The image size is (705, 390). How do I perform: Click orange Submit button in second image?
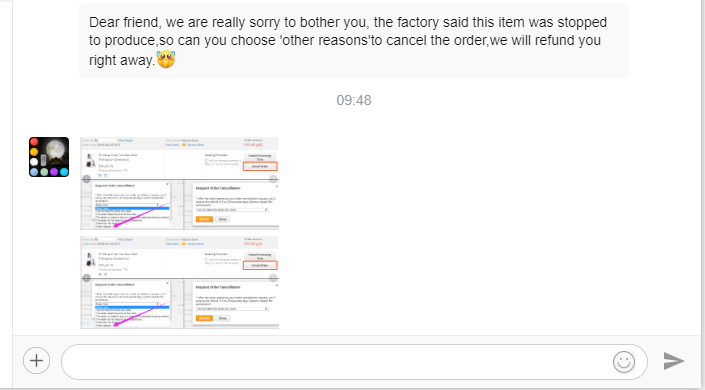coord(204,318)
